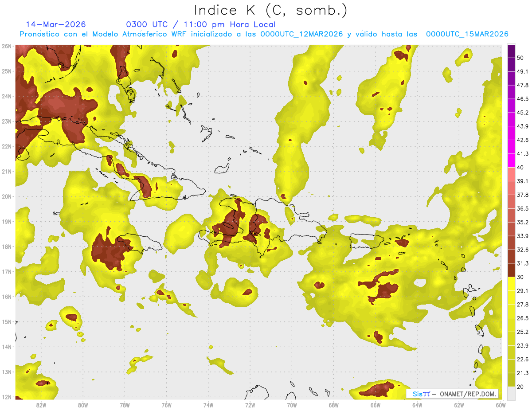The width and height of the screenshot is (532, 411).
Task: Click latitude label '19N'
Action: click(6, 222)
